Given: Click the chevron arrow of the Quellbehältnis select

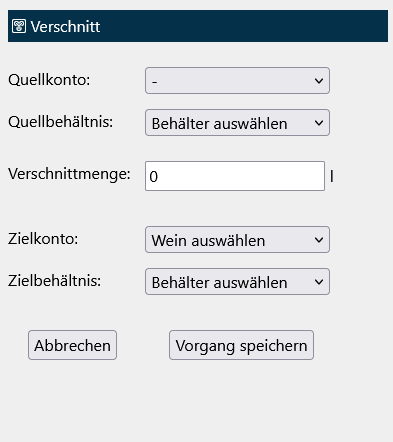Looking at the screenshot, I should (319, 123).
